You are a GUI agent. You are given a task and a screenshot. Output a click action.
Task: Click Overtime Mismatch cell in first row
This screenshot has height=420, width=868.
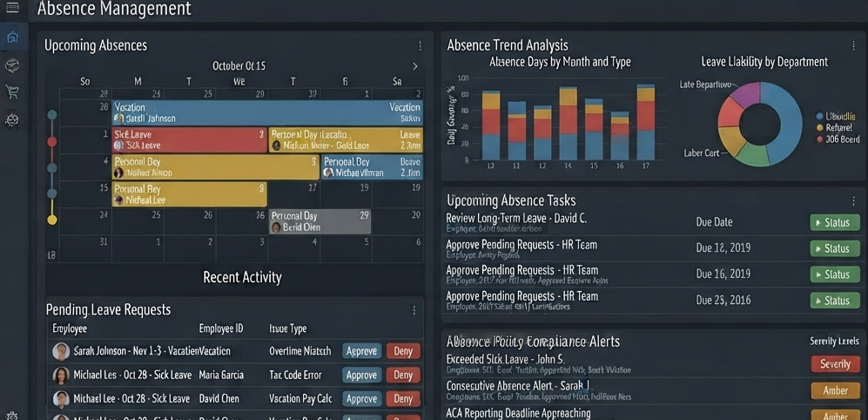tap(300, 351)
